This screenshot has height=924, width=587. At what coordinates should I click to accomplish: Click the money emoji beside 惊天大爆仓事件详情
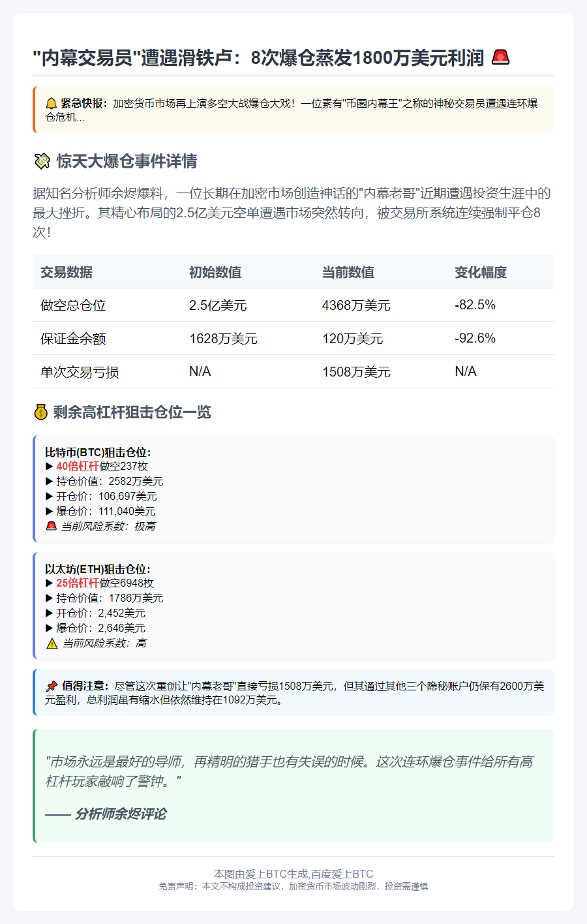pos(42,161)
